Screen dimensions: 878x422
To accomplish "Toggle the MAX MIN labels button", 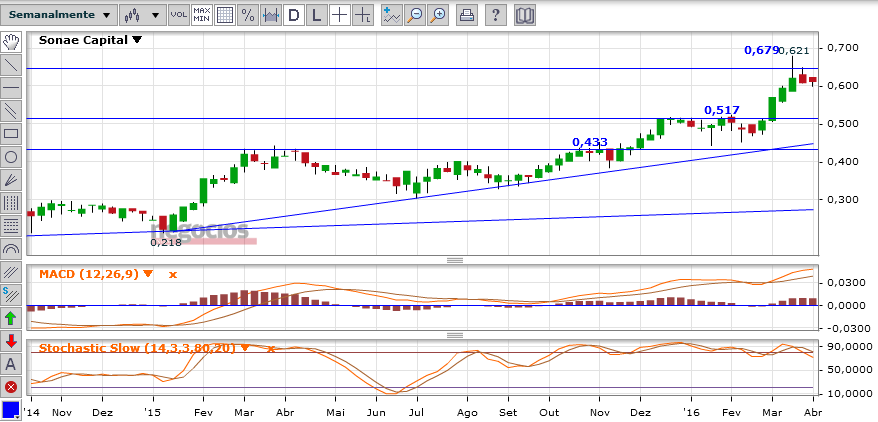I will (x=202, y=15).
